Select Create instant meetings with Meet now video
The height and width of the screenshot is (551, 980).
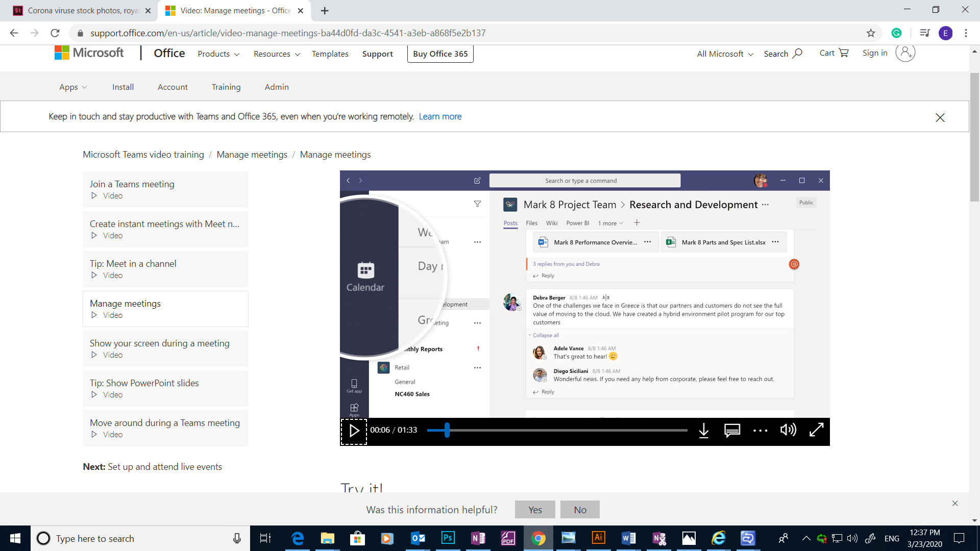click(165, 229)
